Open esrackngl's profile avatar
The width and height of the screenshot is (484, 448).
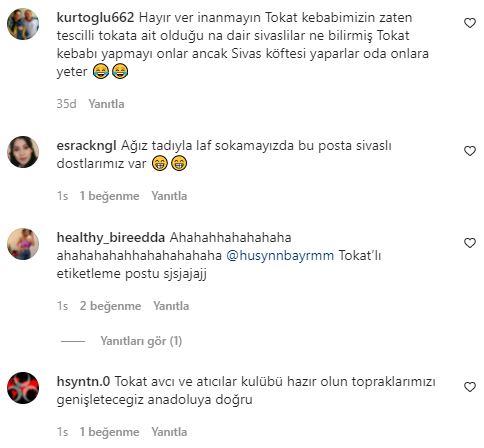[23, 152]
